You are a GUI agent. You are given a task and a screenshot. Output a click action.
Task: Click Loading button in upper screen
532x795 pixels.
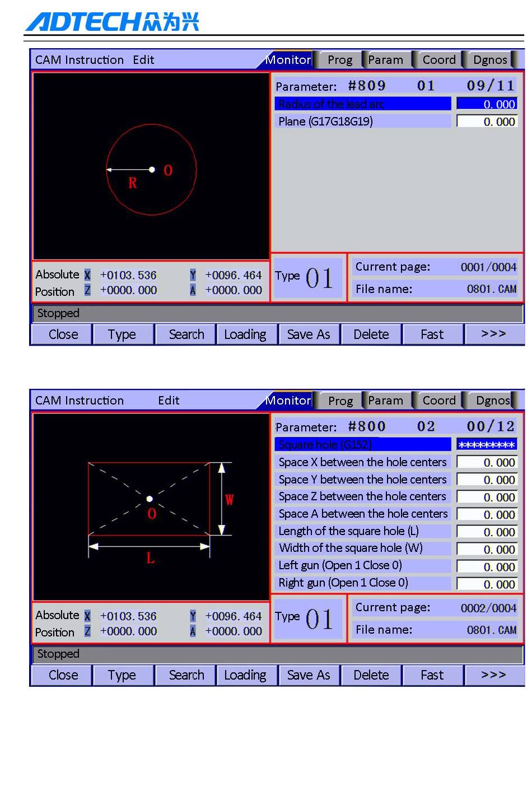point(246,334)
